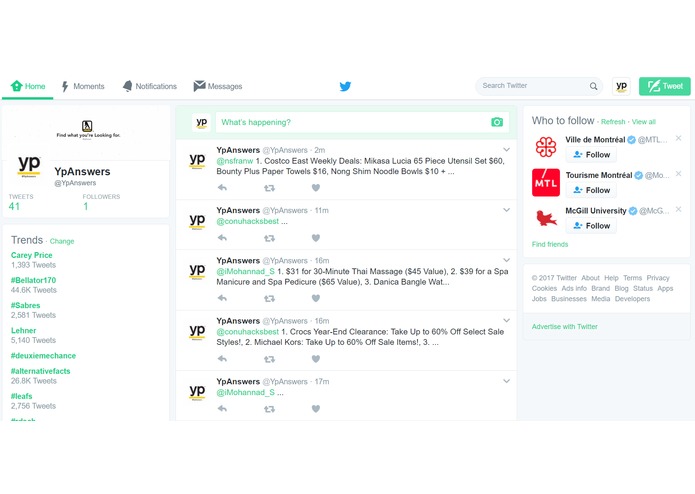Change the Trends location
Viewport: 695px width, 494px height.
[x=62, y=241]
